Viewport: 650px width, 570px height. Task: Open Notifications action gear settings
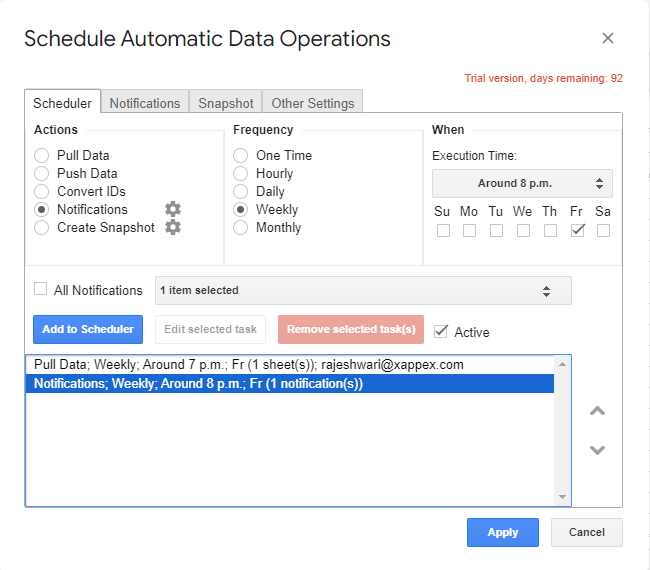click(x=173, y=209)
